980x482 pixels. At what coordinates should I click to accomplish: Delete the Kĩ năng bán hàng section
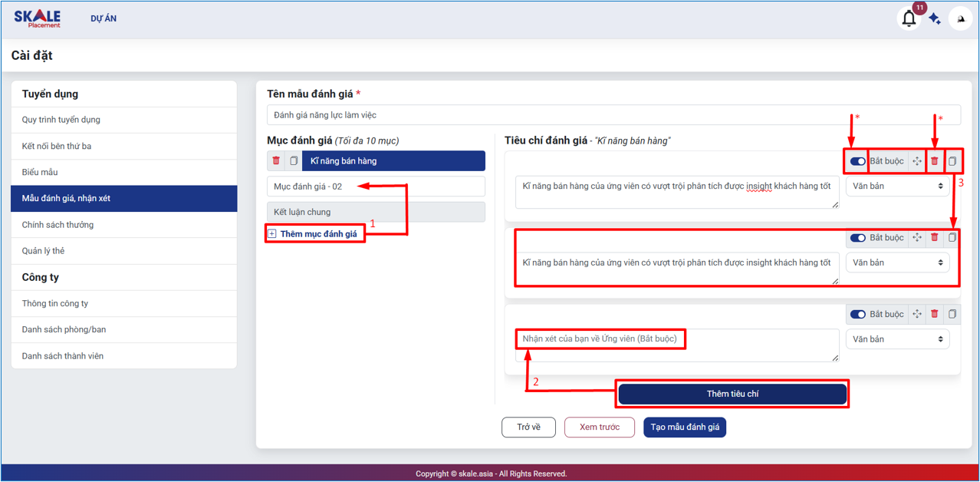coord(276,161)
